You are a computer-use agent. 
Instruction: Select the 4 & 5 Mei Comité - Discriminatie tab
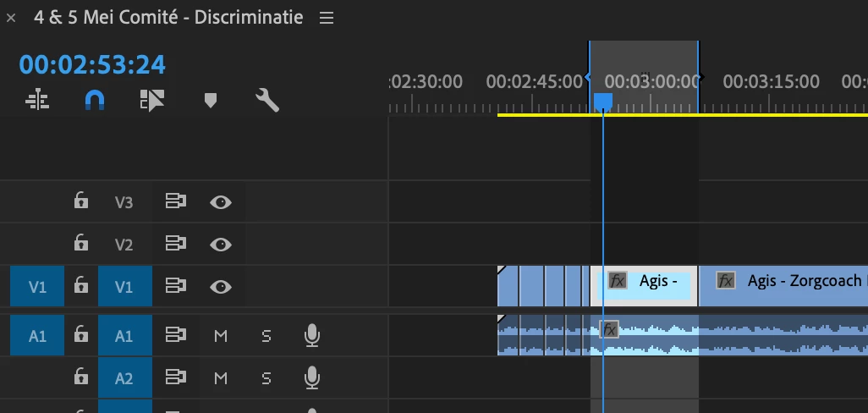pos(168,18)
